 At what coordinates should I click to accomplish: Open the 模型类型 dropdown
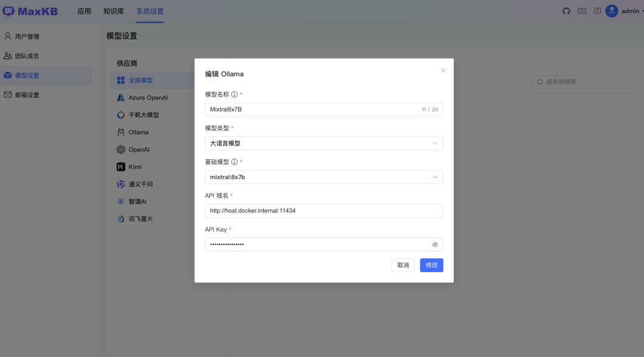324,143
